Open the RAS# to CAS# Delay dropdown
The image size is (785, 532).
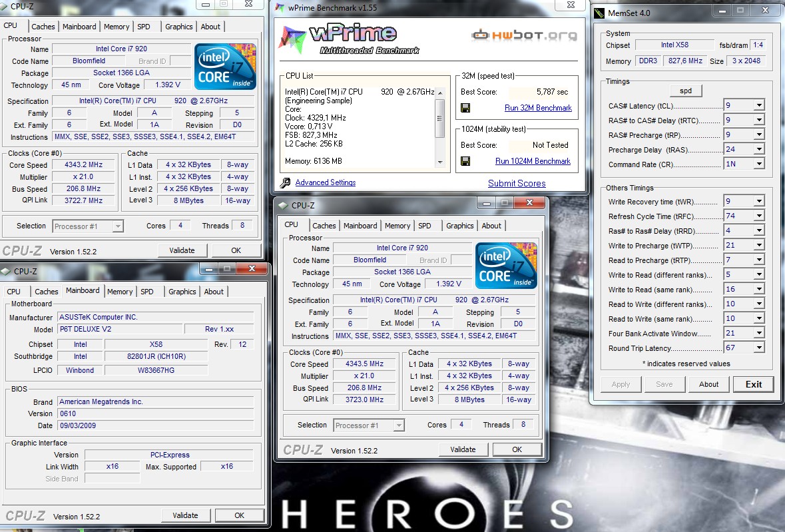[759, 120]
